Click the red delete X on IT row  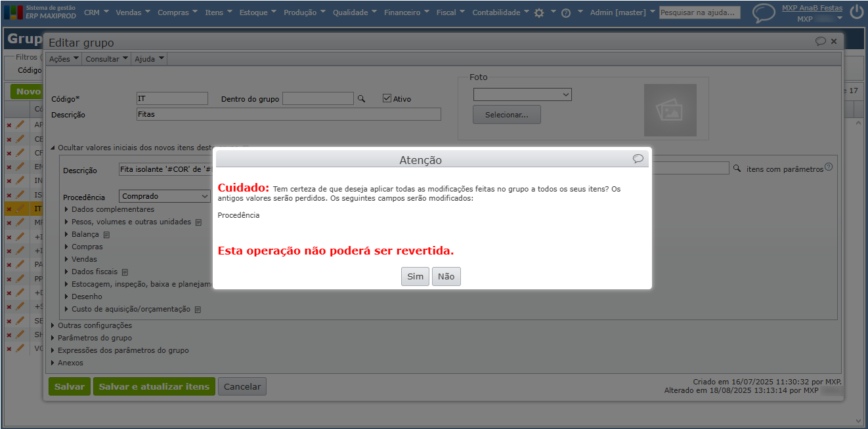(9, 209)
